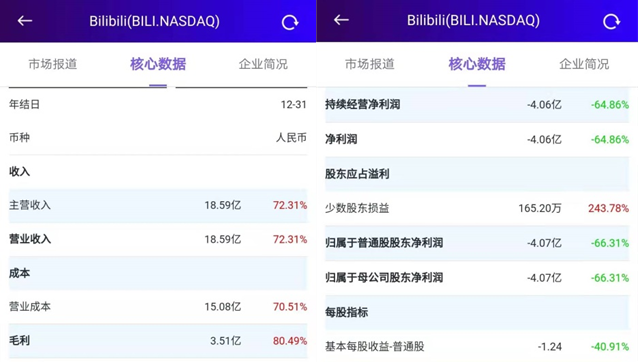This screenshot has width=639, height=362.
Task: Select the 币种 row label
Action: (20, 137)
